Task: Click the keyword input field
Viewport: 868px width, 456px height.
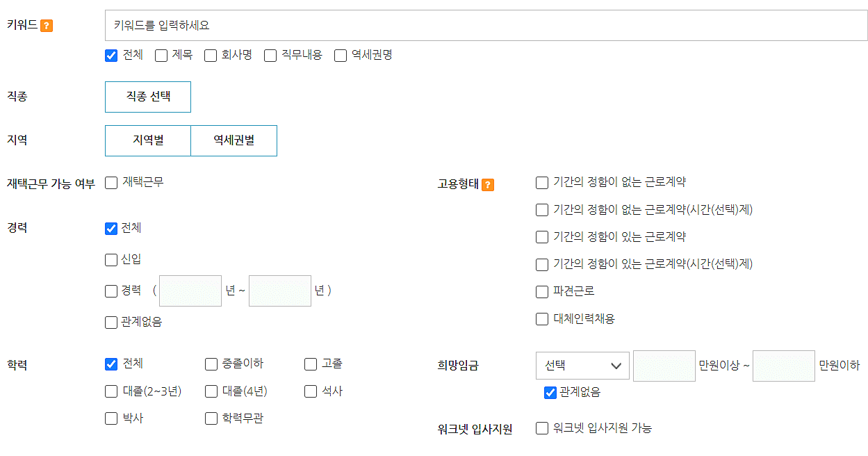Action: (x=486, y=25)
